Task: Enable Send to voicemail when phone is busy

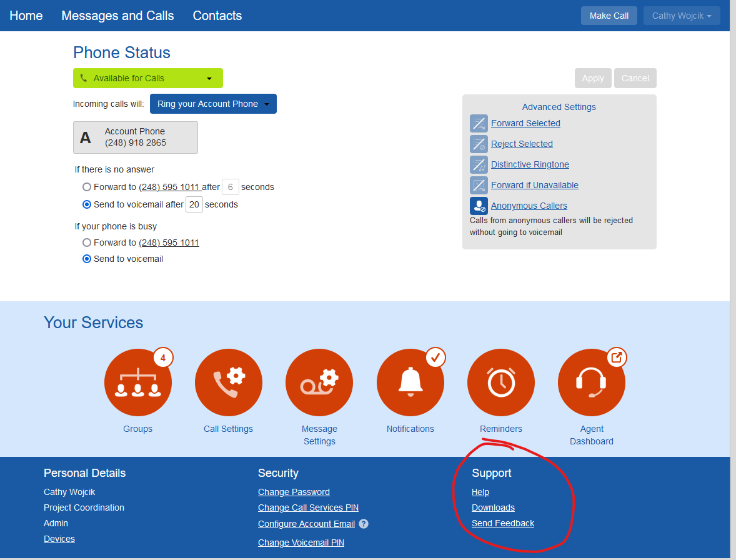Action: coord(86,259)
